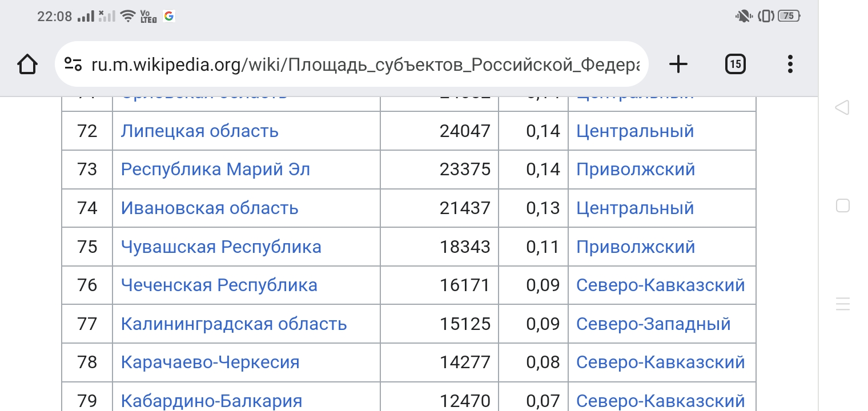The height and width of the screenshot is (411, 868).
Task: Tap the Android home square button
Action: [x=843, y=205]
